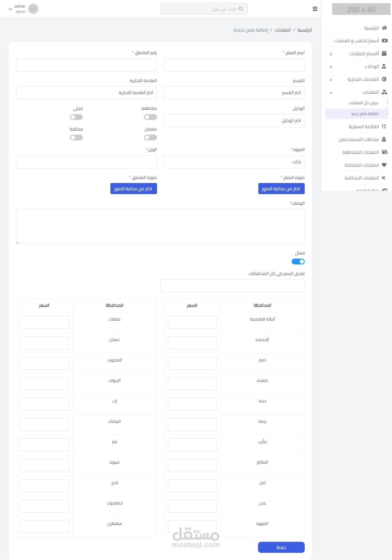Image resolution: width=392 pixels, height=560 pixels.
Task: Click the اسم المنتج product name field
Action: [x=234, y=65]
